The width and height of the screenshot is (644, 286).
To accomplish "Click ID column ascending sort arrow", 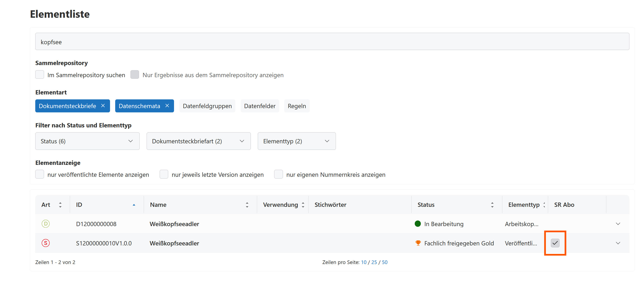I will [x=134, y=205].
